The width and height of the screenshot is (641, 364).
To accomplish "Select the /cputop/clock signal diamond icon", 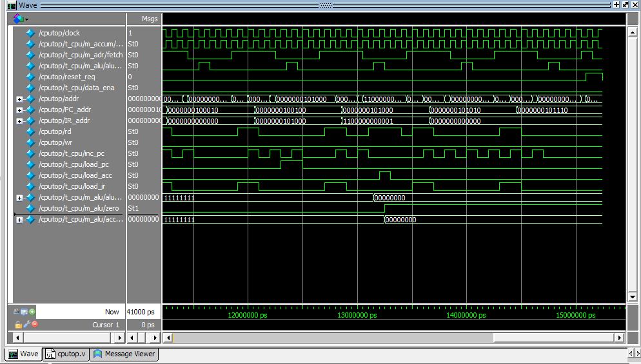I will 31,33.
